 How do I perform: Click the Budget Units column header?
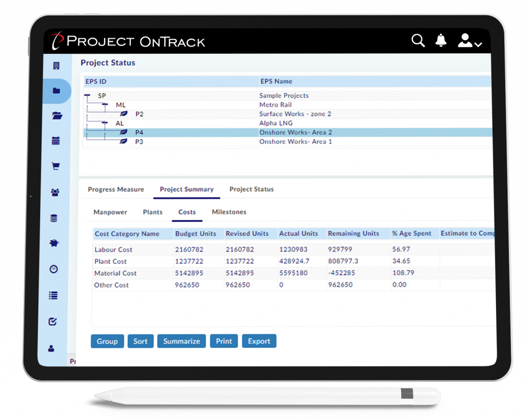[x=199, y=233]
